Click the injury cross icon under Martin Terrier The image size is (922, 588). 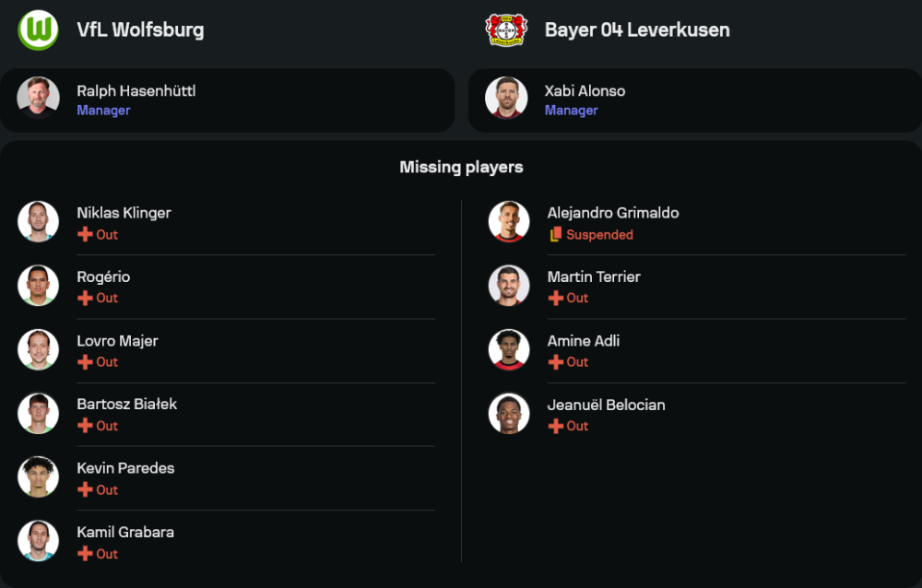(x=555, y=299)
